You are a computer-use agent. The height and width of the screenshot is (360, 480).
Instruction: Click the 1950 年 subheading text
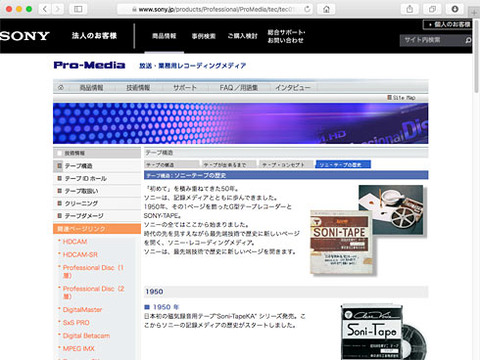coord(166,307)
